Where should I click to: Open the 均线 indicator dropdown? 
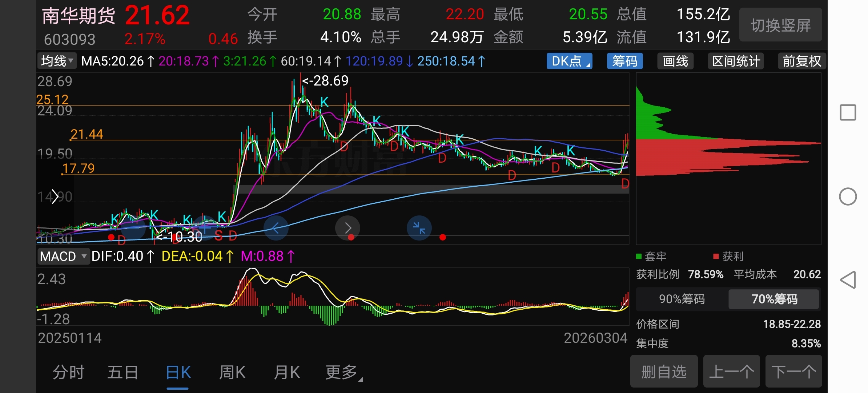pos(57,61)
